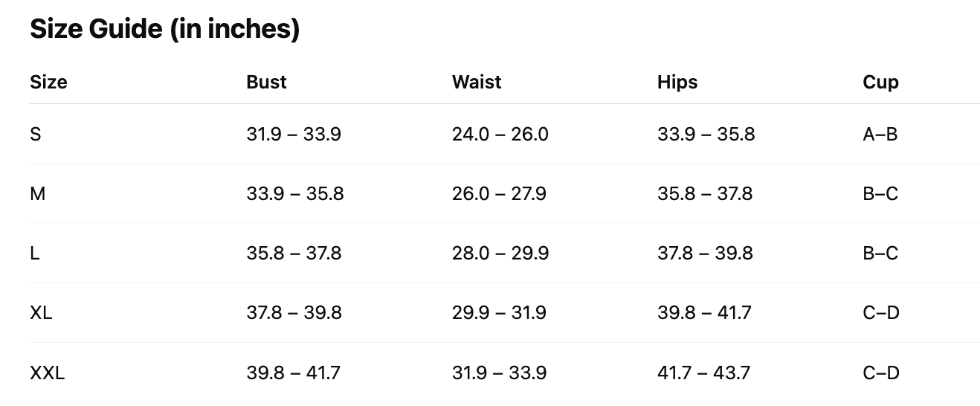This screenshot has width=980, height=406.
Task: Select the Waist column header
Action: (477, 82)
